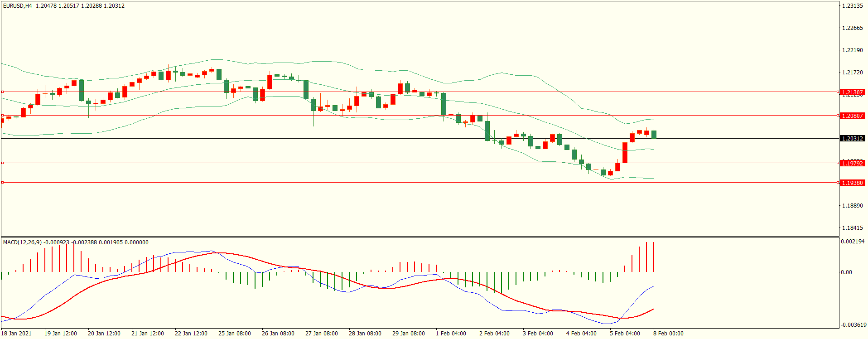Click the 1.22665 price axis label
868x339 pixels.
852,28
